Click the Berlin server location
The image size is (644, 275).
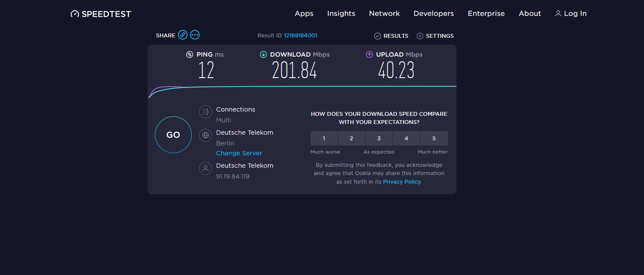pos(225,143)
